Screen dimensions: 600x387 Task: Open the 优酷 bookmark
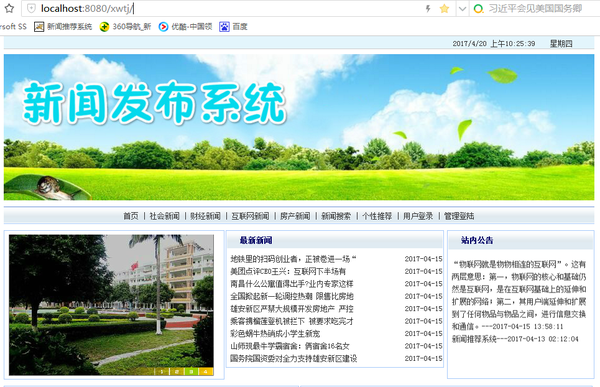(x=185, y=26)
